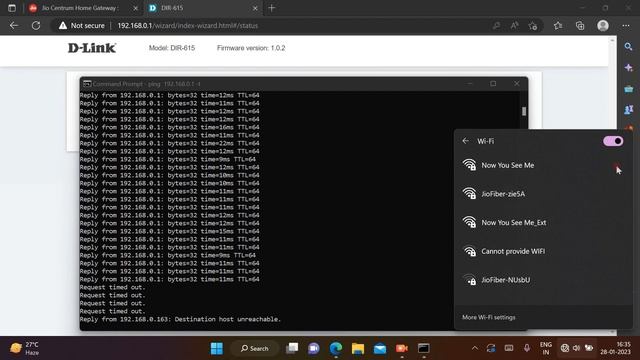
Task: Go back from the Wi-Fi panel
Action: [466, 141]
